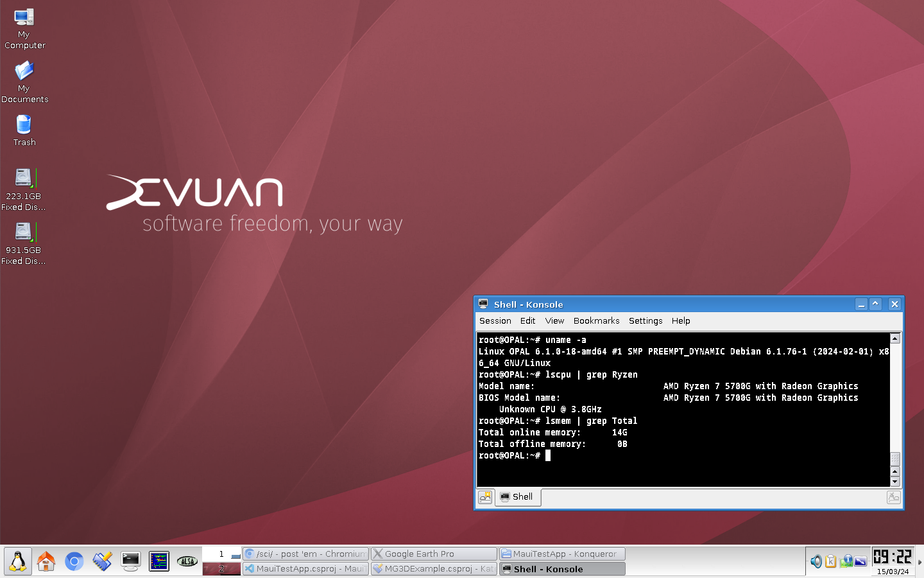Select the 931.5GB Fixed Disk icon
This screenshot has height=578, width=924.
click(x=24, y=243)
